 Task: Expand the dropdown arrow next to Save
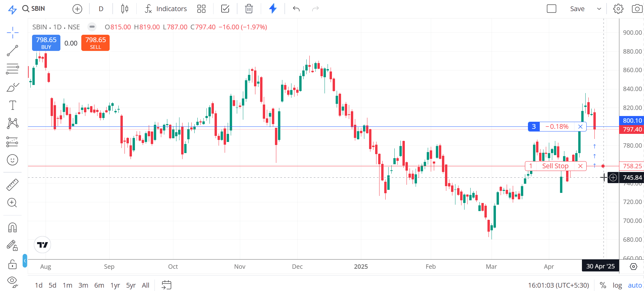(x=599, y=9)
